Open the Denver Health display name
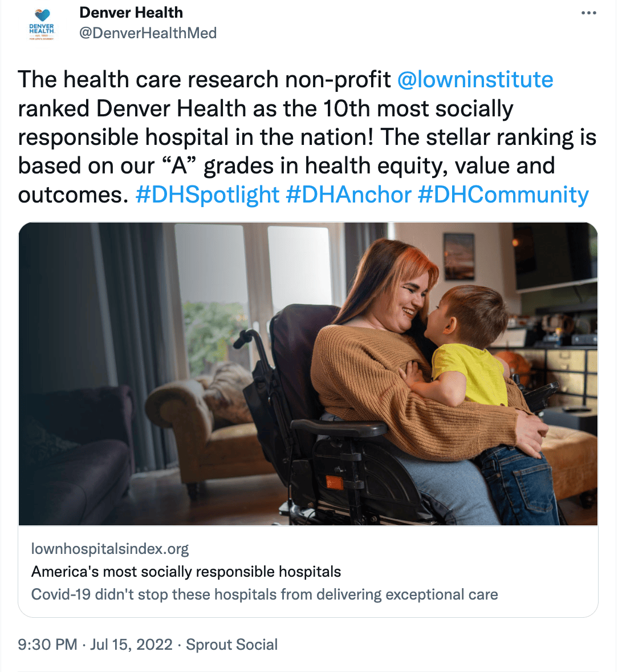The image size is (618, 672). point(131,13)
